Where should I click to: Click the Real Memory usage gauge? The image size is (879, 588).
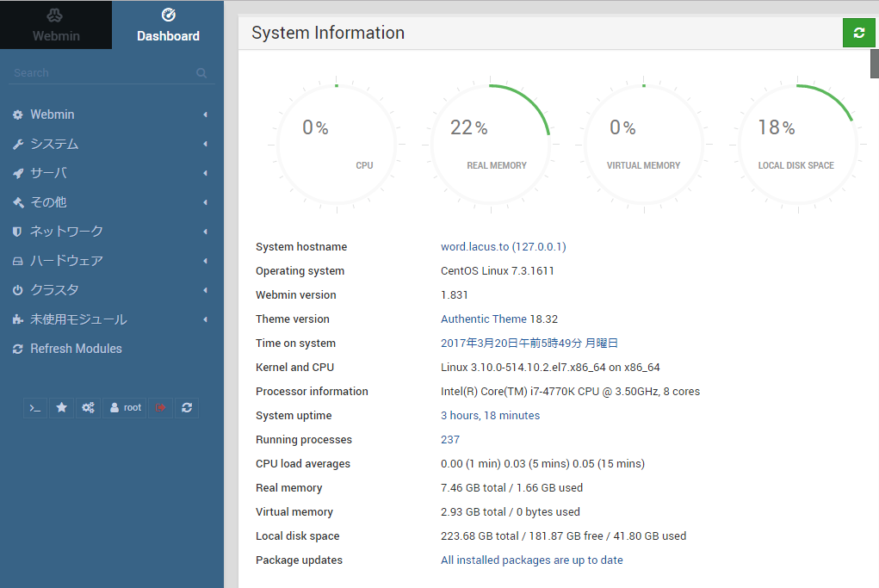coord(491,144)
